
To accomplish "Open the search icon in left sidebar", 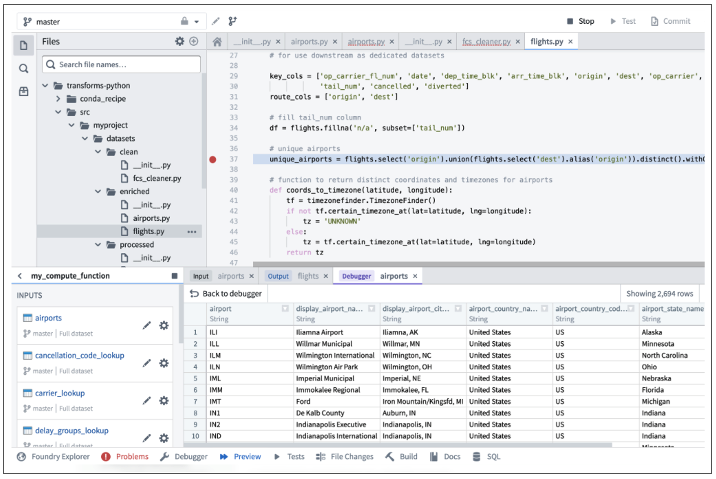I will click(23, 68).
